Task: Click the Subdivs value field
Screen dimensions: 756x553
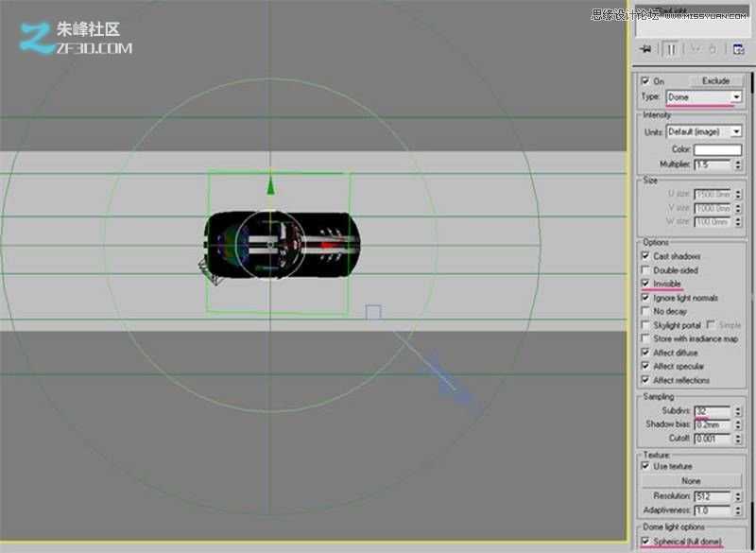Action: coord(713,411)
